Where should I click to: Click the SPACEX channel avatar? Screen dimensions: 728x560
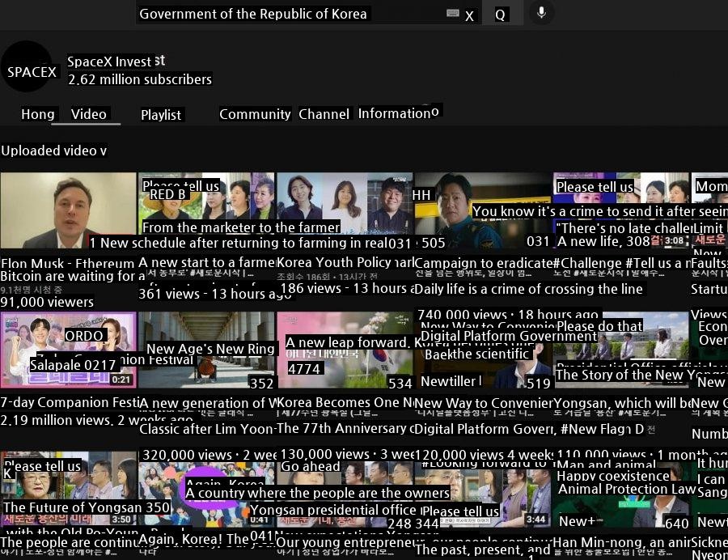pos(29,70)
